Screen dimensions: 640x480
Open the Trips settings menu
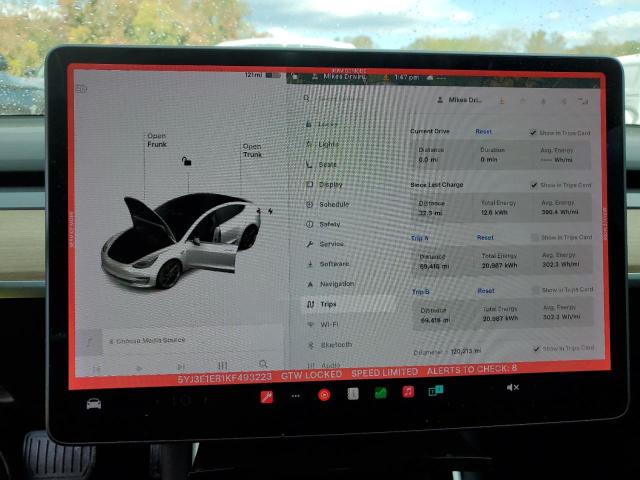(x=328, y=304)
